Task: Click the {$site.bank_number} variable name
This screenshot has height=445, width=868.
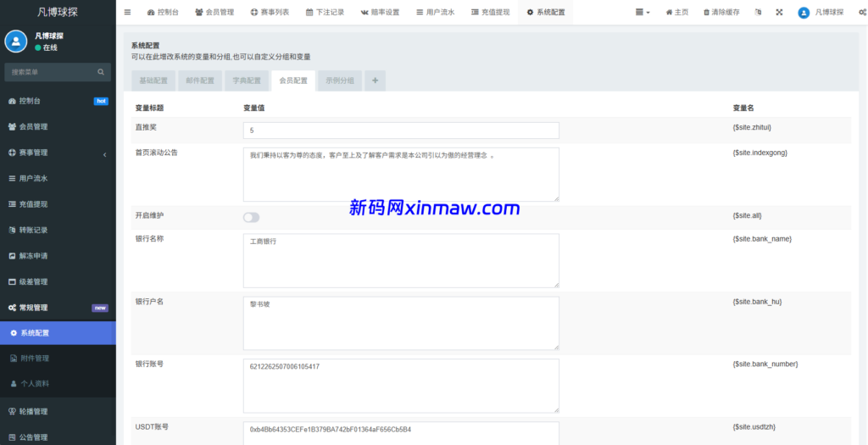Action: [x=765, y=364]
